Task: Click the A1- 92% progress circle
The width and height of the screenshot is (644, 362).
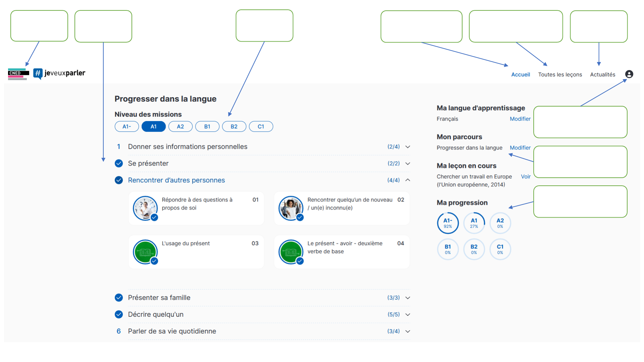Action: [x=448, y=223]
